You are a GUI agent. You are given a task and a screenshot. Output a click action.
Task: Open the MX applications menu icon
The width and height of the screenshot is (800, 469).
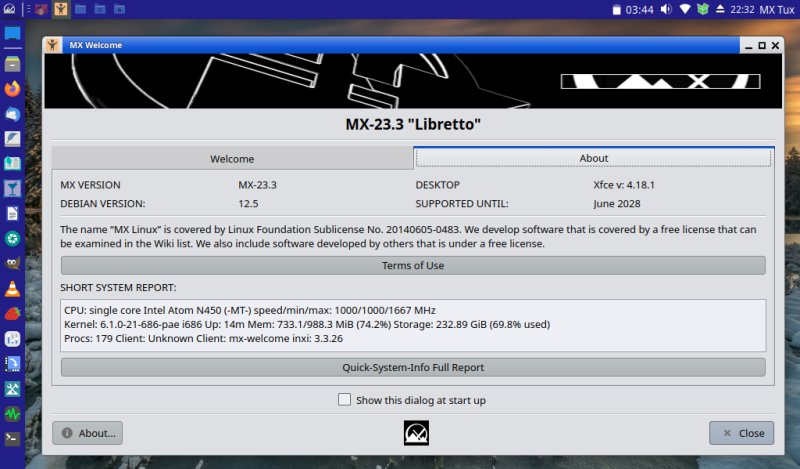8,9
